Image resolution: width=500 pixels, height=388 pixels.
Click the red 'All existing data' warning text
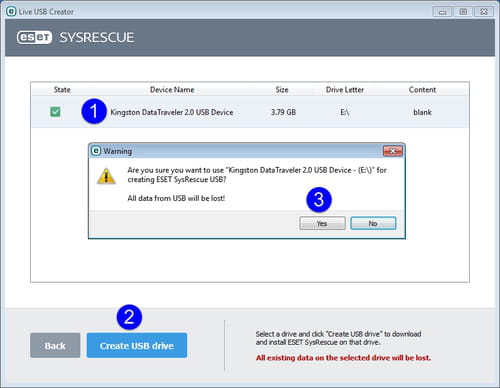[343, 358]
